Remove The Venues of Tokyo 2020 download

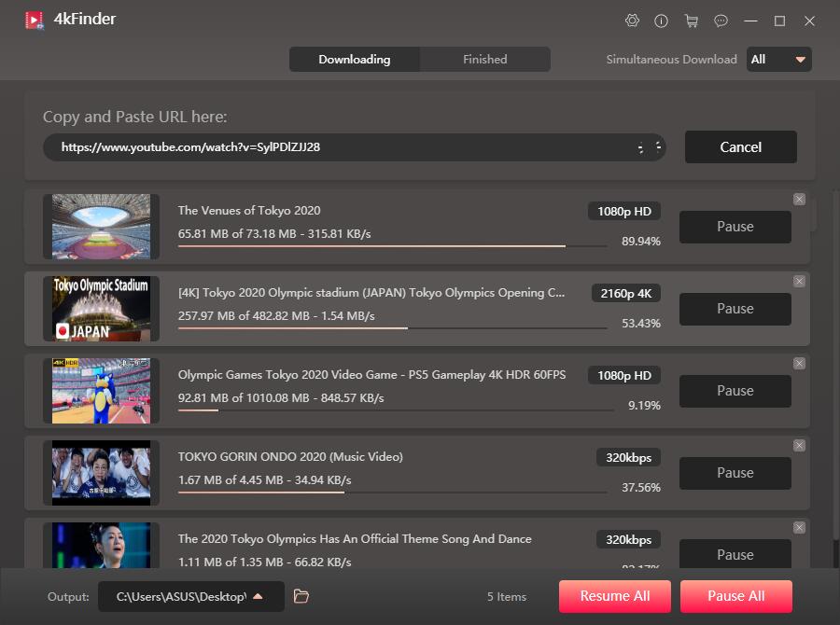[x=799, y=199]
